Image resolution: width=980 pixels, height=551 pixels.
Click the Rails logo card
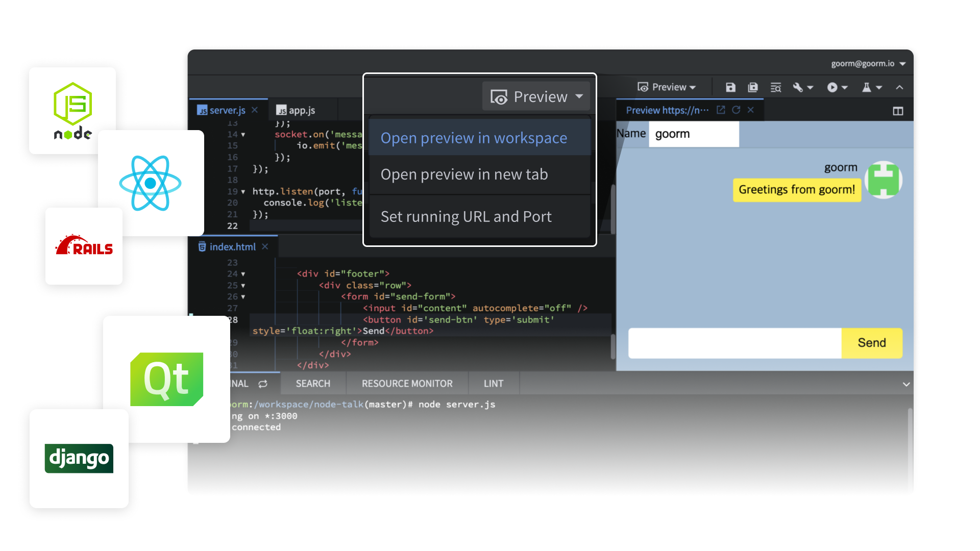[84, 246]
